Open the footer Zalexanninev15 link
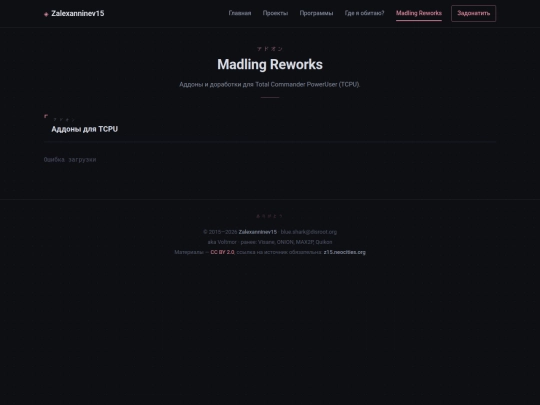Viewport: 540px width, 405px height. [x=258, y=232]
